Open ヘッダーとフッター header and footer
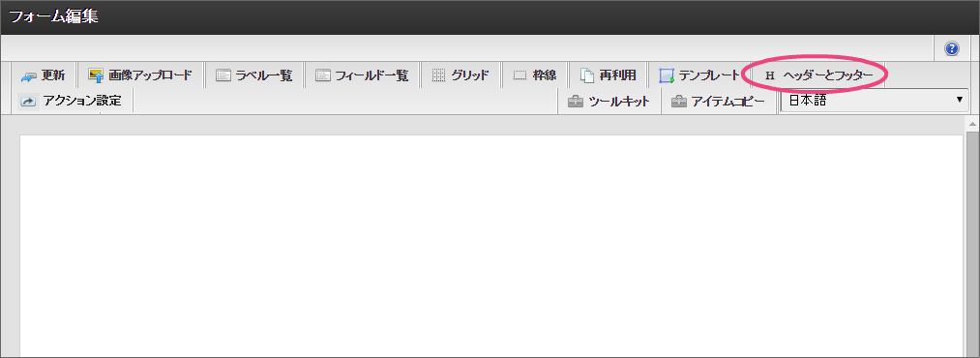 [818, 75]
